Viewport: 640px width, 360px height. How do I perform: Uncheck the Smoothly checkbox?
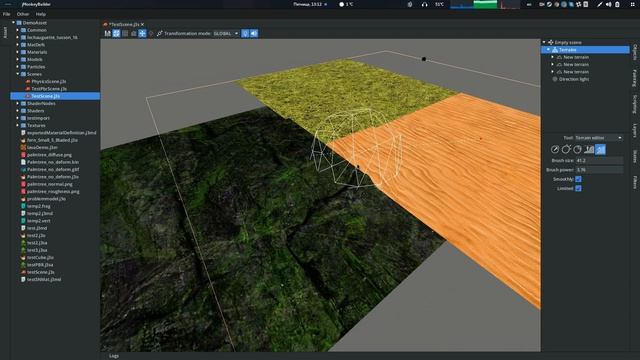point(578,179)
